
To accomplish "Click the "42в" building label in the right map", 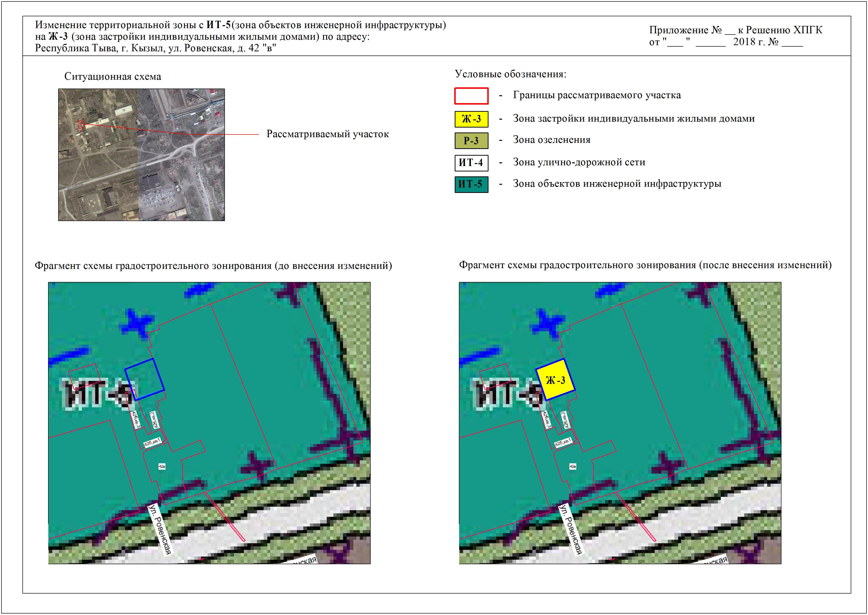I will pos(572,466).
